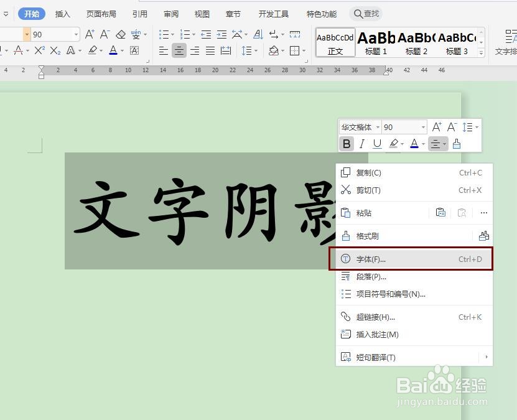The image size is (517, 420).
Task: Expand the styles gallery more arrow
Action: click(x=482, y=52)
